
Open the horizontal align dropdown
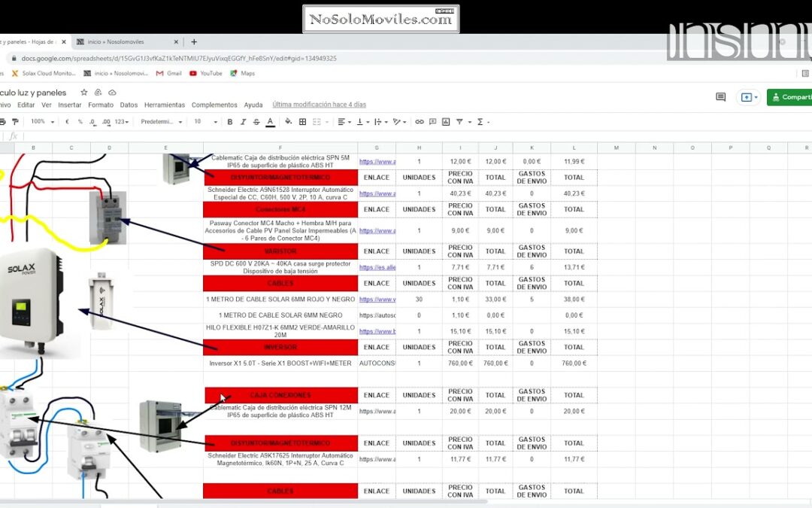coord(344,122)
